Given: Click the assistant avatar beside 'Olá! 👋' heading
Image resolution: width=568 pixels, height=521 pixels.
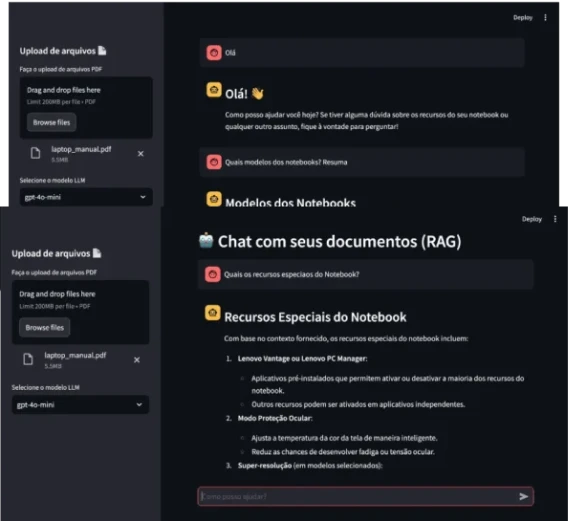Looking at the screenshot, I should 214,90.
